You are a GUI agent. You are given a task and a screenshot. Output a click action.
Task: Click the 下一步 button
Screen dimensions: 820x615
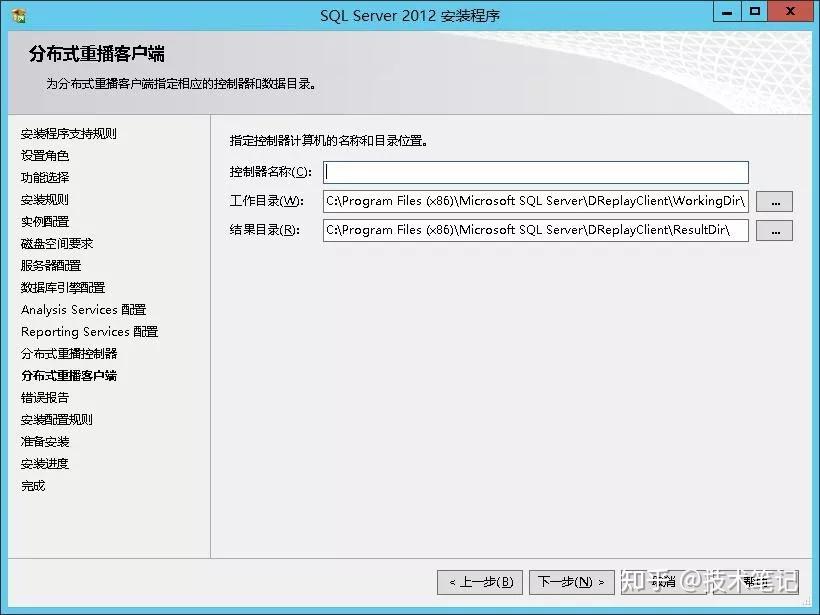[x=572, y=582]
